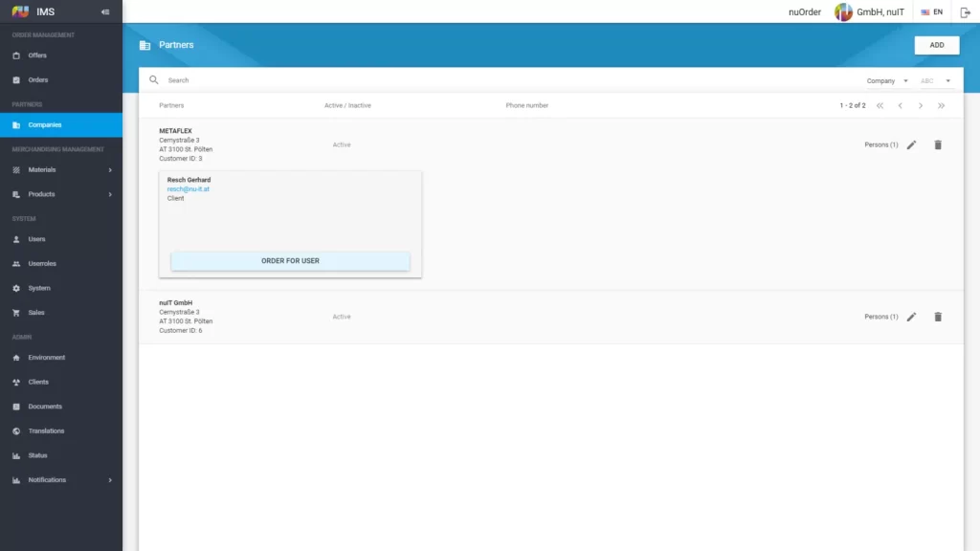Click the ADD button
The height and width of the screenshot is (551, 980).
click(936, 45)
